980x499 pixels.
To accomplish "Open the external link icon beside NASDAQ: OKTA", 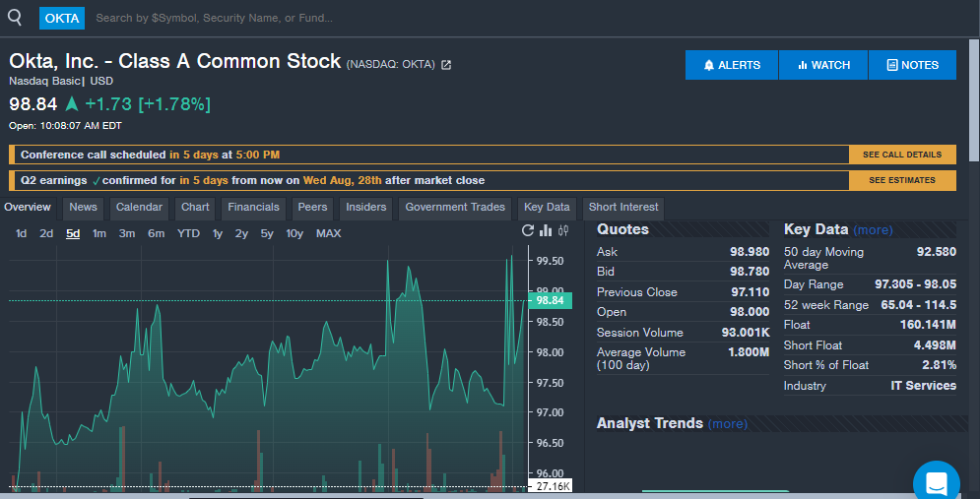I will click(445, 65).
